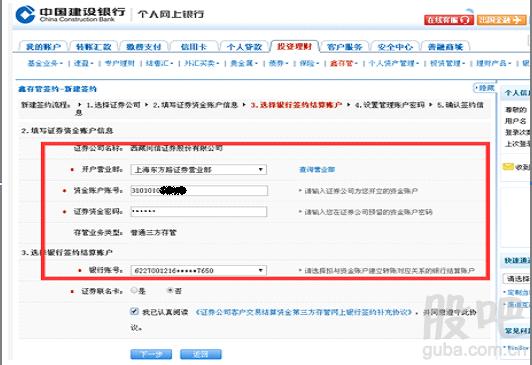The width and height of the screenshot is (532, 365).
Task: Expand the 外汇买卖 submenu
Action: [201, 63]
